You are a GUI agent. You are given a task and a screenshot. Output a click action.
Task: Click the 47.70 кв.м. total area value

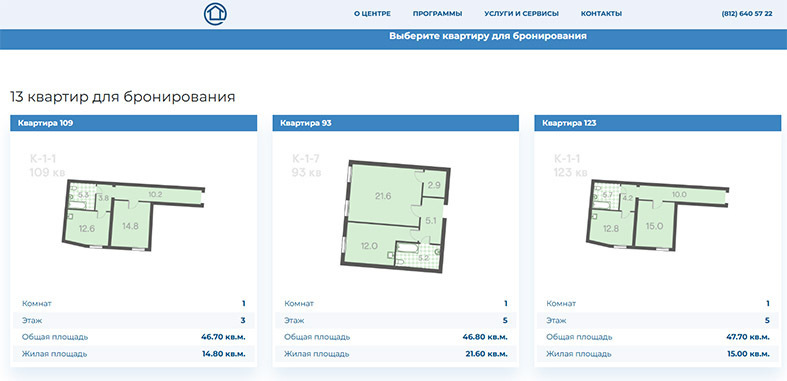747,337
